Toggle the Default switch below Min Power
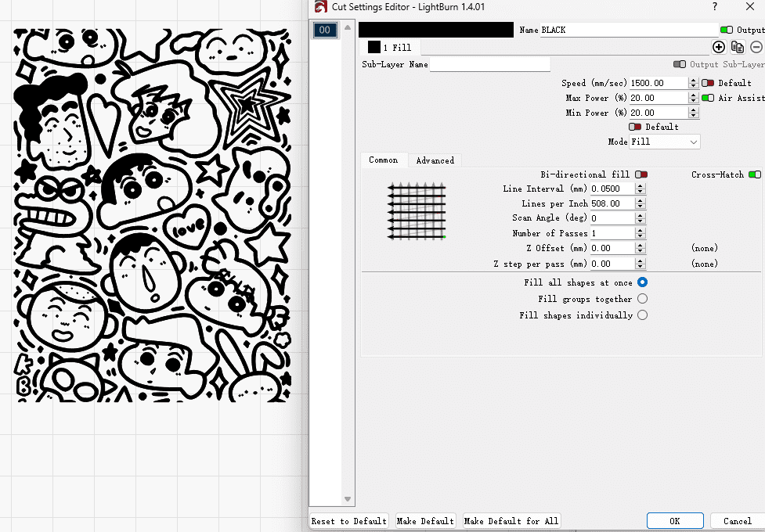Image resolution: width=765 pixels, height=532 pixels. (x=635, y=127)
